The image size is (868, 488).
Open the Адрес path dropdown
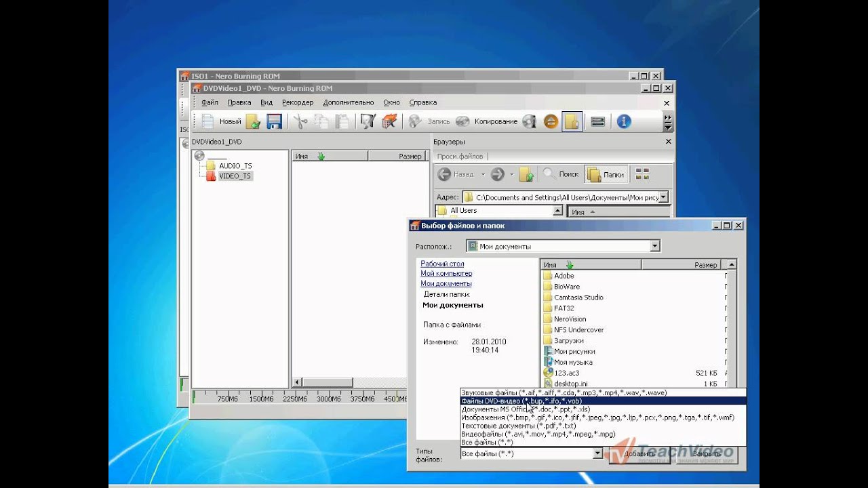pyautogui.click(x=663, y=197)
